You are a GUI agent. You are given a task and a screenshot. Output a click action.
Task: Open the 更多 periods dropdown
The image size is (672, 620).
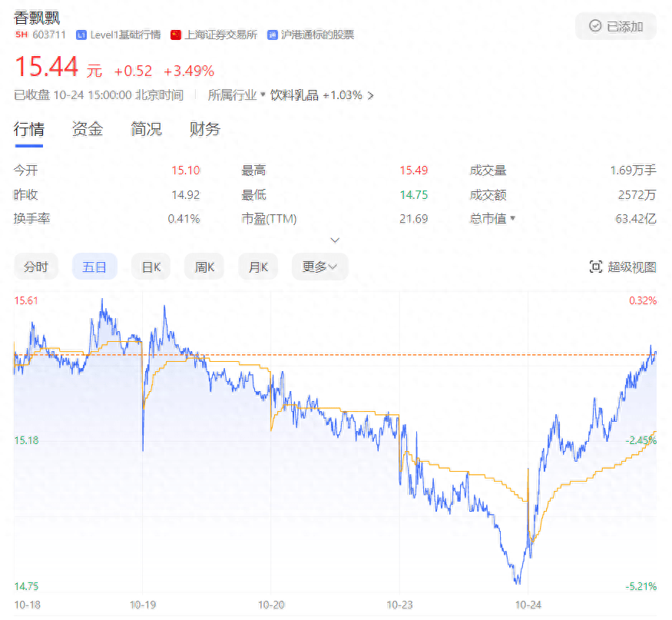[x=319, y=267]
